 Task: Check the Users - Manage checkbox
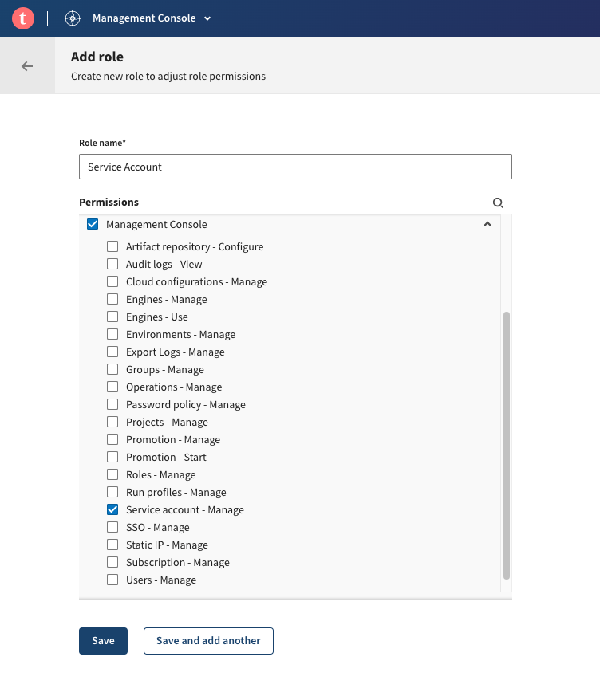tap(112, 580)
